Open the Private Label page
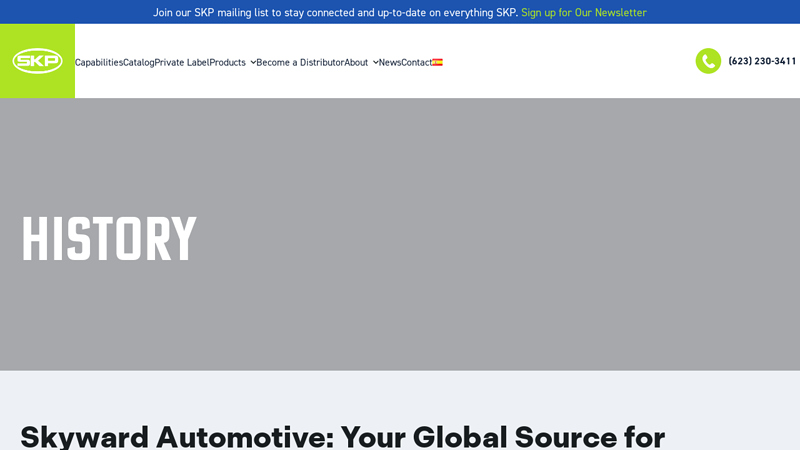The width and height of the screenshot is (800, 450). [x=181, y=62]
